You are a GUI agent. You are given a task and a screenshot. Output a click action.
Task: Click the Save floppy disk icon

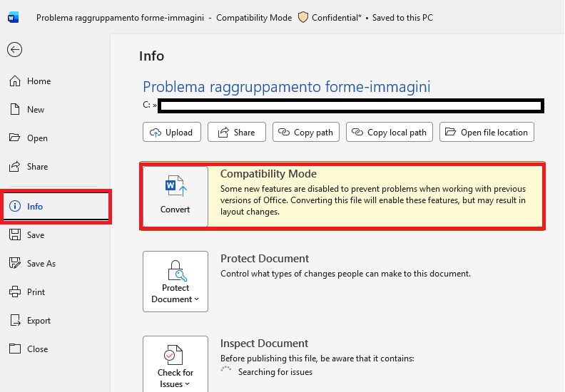15,234
